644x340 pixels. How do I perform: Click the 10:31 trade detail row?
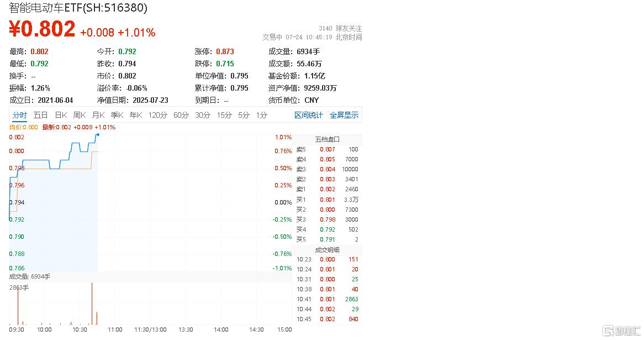click(x=328, y=279)
